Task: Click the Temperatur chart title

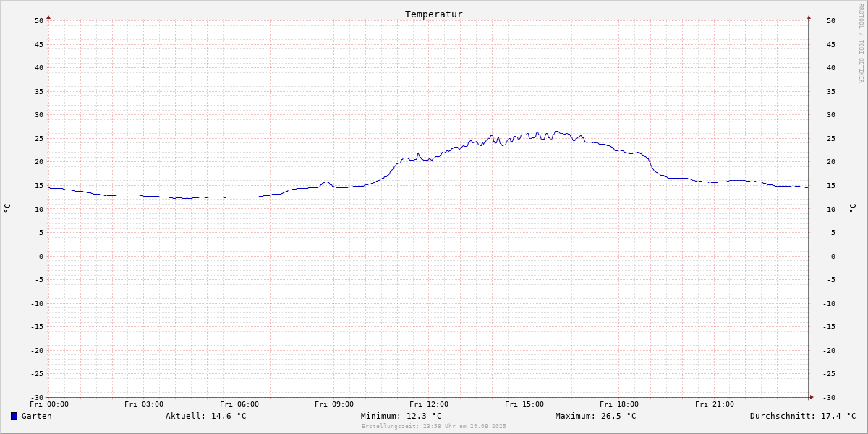Action: point(434,14)
